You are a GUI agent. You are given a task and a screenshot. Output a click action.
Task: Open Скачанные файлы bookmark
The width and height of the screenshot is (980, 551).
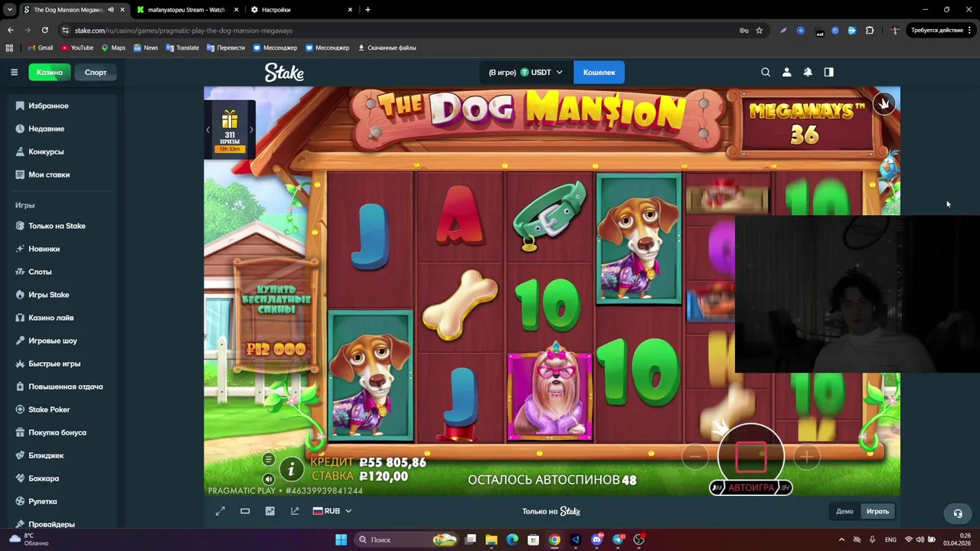click(x=387, y=47)
